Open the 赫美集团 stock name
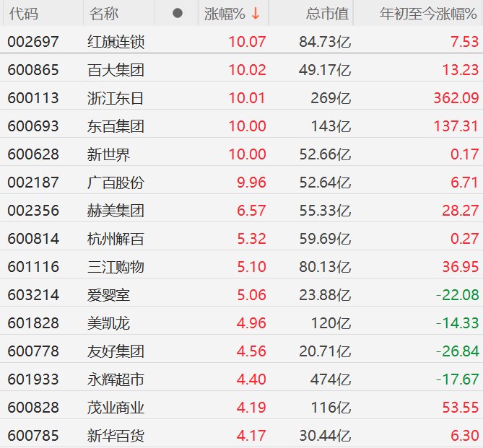Viewport: 483px width, 448px height. (x=116, y=211)
